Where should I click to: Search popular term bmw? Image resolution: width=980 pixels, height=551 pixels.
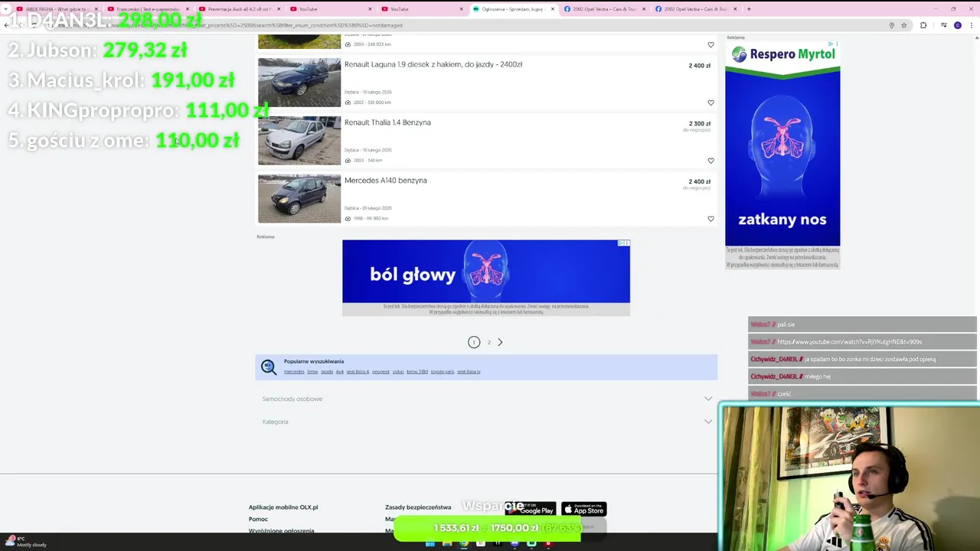click(312, 372)
